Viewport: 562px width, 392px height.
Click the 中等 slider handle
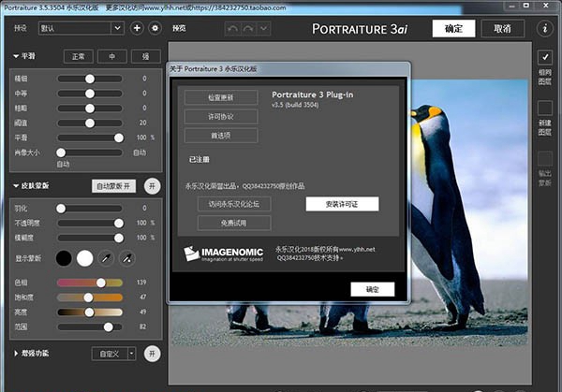(90, 94)
